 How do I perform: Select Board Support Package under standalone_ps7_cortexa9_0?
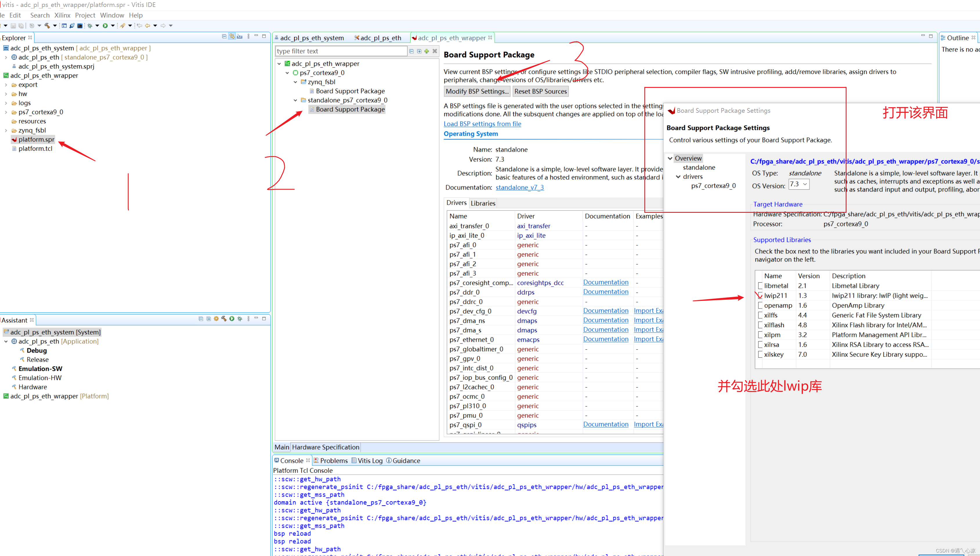[x=347, y=109]
